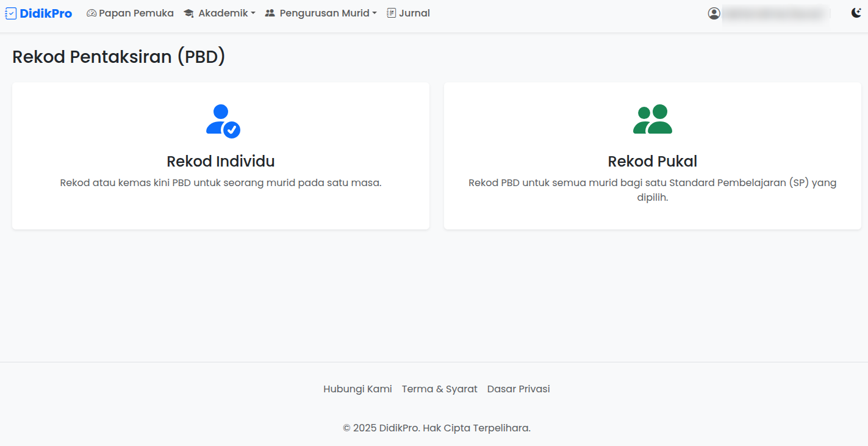
Task: Click the Hubungi Kami footer link
Action: (357, 389)
